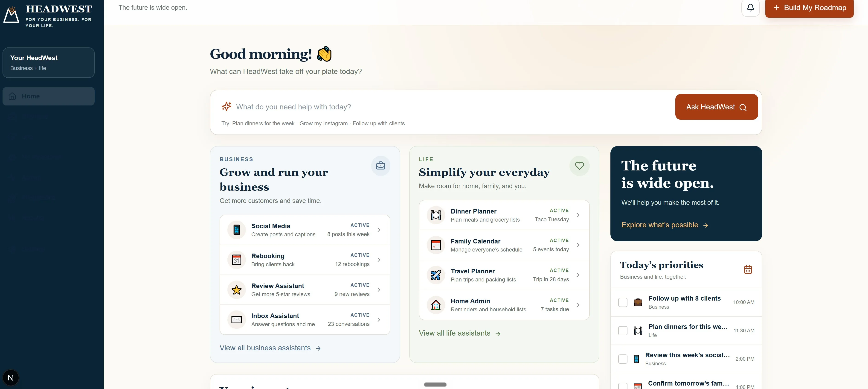This screenshot has height=389, width=868.
Task: Select Home in the sidebar
Action: [x=49, y=97]
